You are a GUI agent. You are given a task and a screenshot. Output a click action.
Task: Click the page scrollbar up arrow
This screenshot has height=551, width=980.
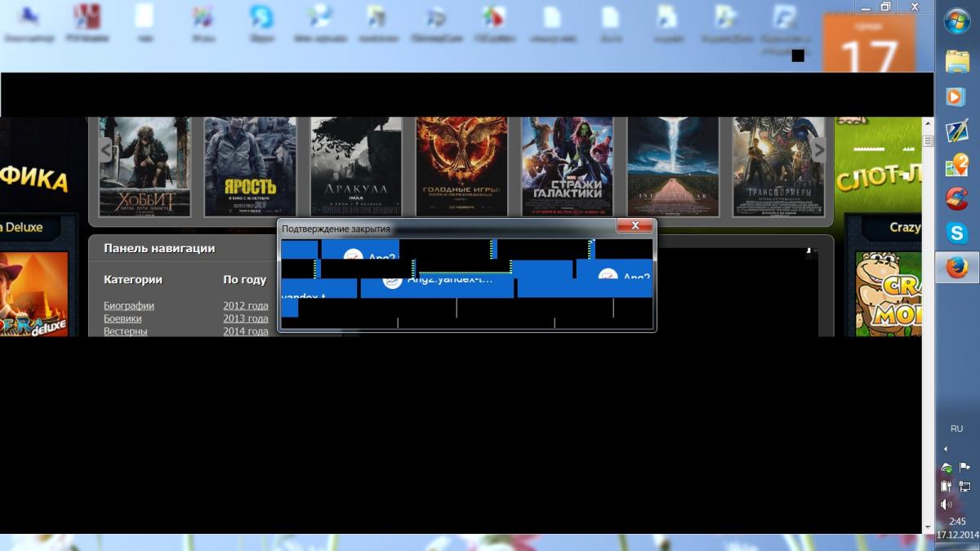(x=928, y=122)
